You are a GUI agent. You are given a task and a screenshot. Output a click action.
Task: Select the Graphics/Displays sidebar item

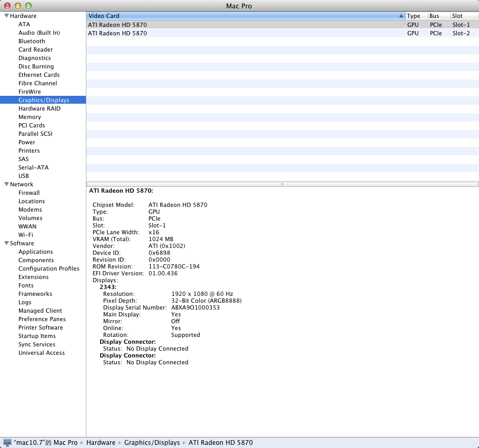[43, 100]
